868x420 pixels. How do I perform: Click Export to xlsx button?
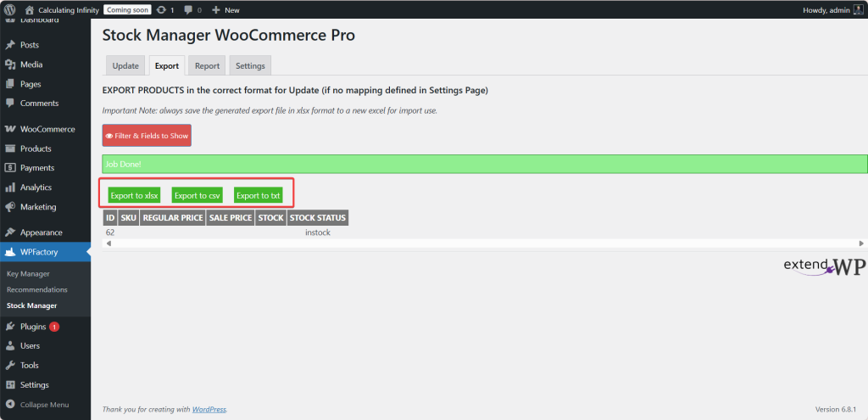coord(135,196)
